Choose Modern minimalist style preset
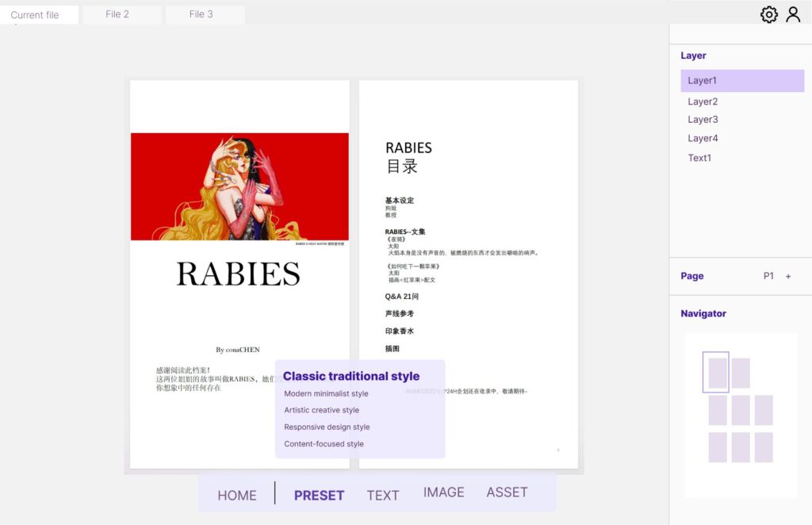Image resolution: width=812 pixels, height=525 pixels. tap(326, 393)
